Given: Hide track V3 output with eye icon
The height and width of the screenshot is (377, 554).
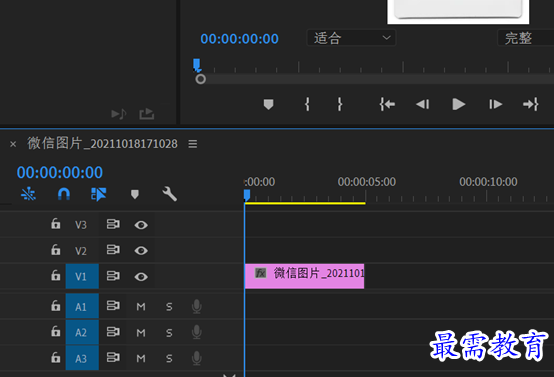Looking at the screenshot, I should click(x=141, y=225).
